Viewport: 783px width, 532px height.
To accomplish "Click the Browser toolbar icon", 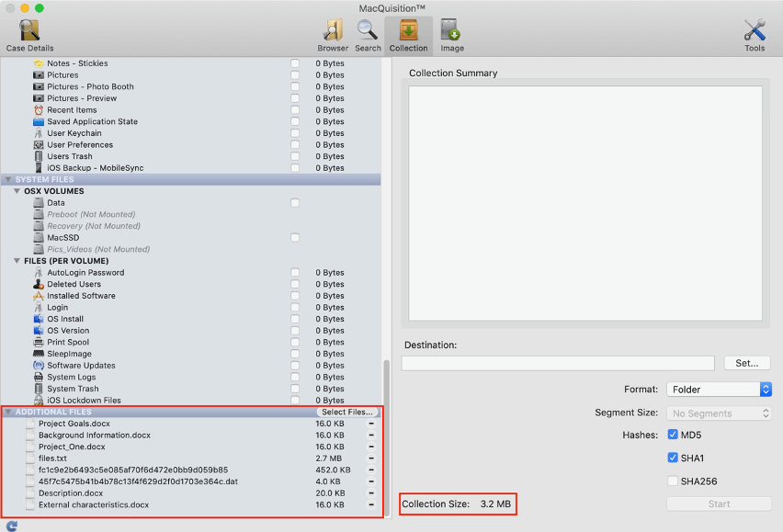I will point(333,35).
